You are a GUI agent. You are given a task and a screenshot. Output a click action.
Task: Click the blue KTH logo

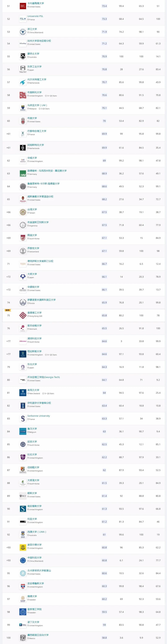pos(23,612)
